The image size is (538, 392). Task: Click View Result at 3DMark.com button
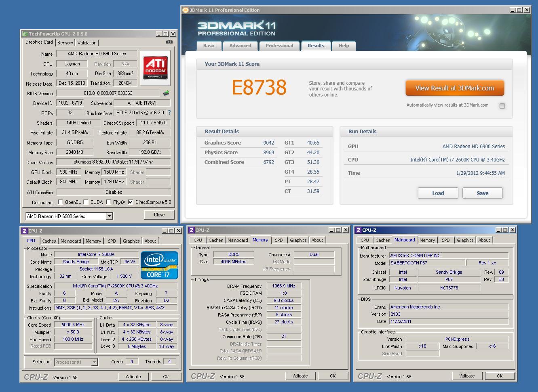[455, 88]
